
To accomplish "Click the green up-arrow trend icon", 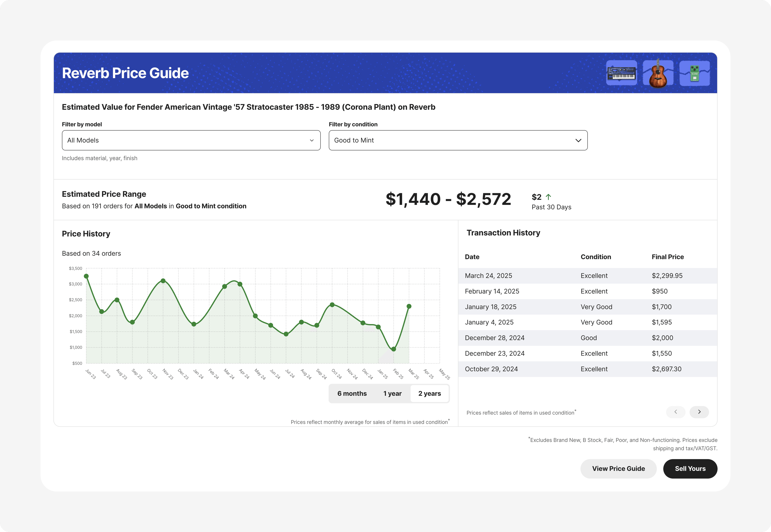I will click(x=548, y=197).
